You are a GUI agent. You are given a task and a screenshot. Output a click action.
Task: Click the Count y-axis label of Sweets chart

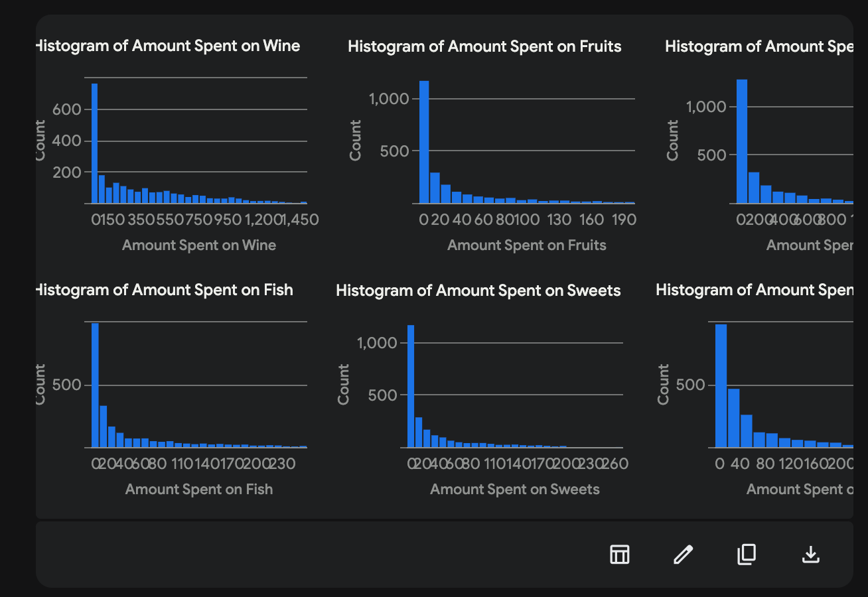coord(344,384)
